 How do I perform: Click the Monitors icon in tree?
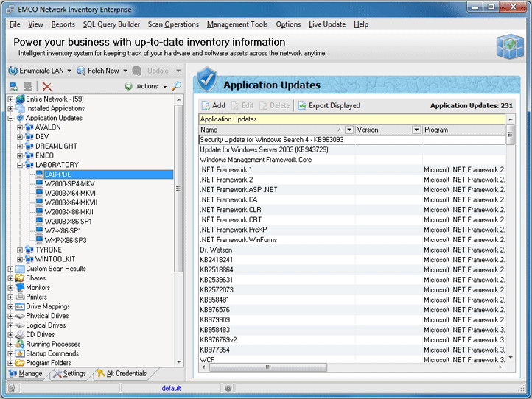21,287
